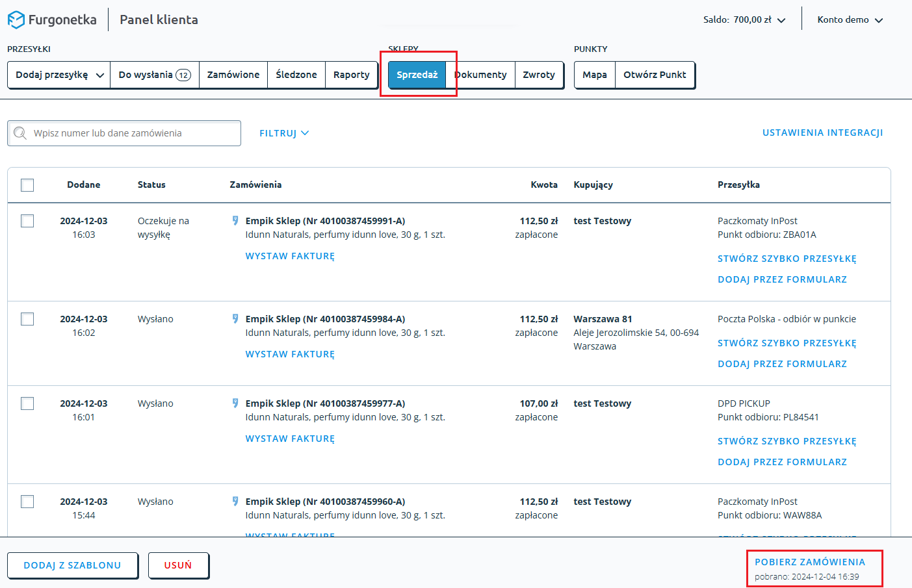Open the Raporty tab
The width and height of the screenshot is (912, 588).
(x=351, y=75)
